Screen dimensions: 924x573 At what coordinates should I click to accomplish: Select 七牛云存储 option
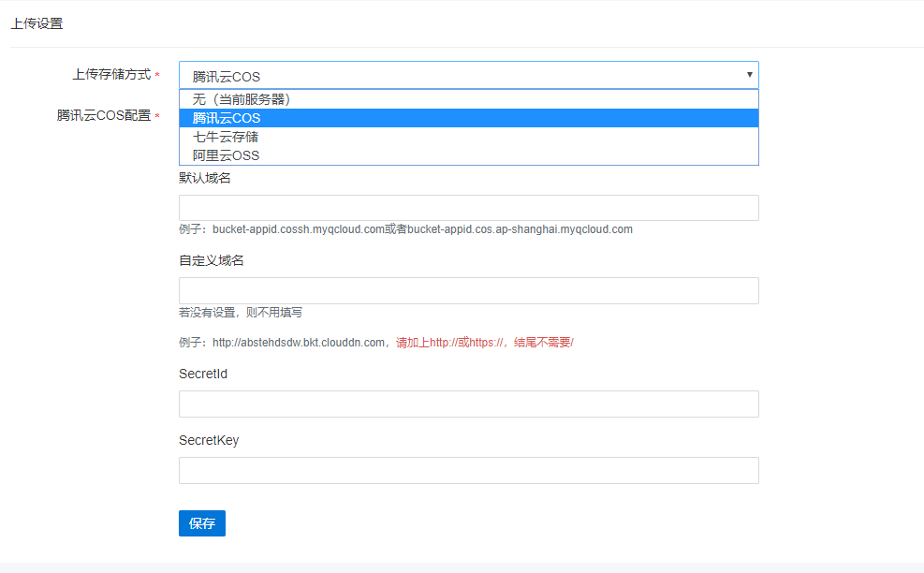click(468, 138)
